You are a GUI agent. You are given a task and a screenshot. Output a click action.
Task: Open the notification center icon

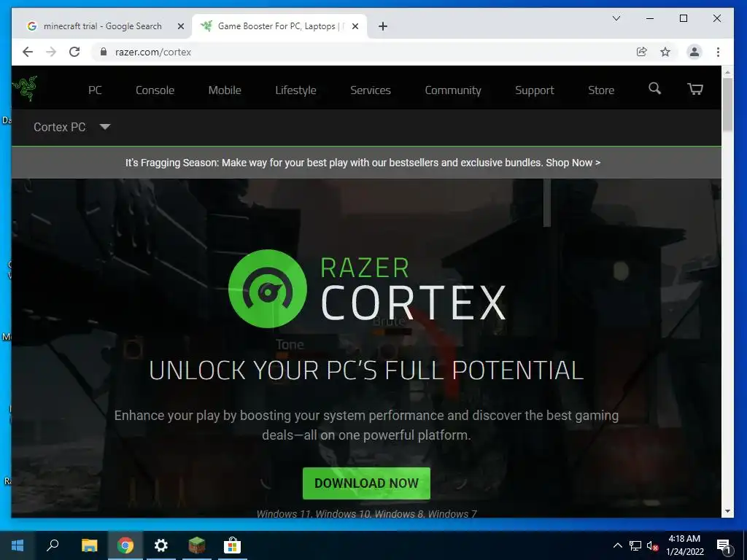click(x=724, y=546)
